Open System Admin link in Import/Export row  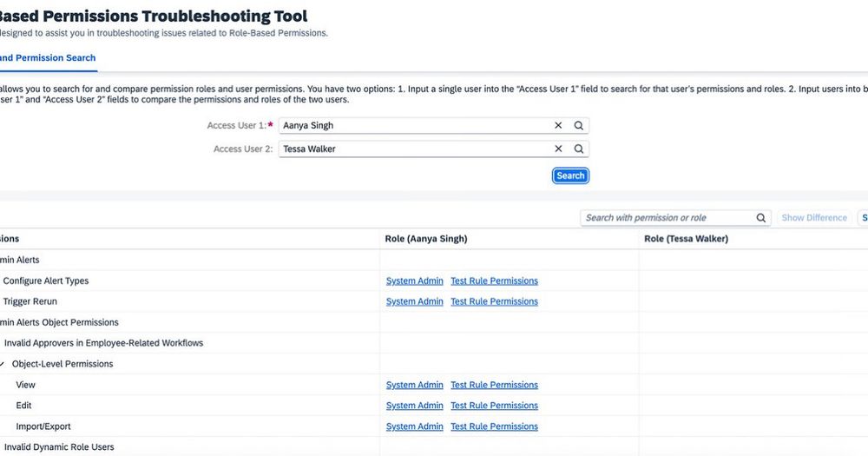coord(414,427)
